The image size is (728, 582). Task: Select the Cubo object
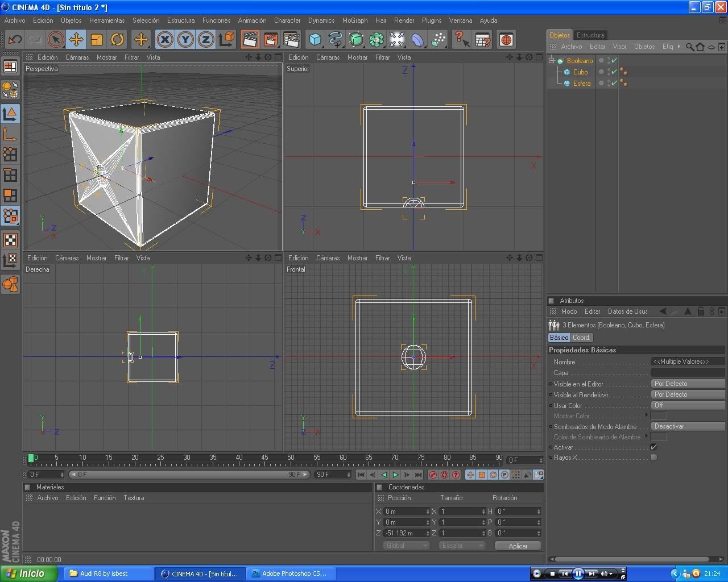580,72
